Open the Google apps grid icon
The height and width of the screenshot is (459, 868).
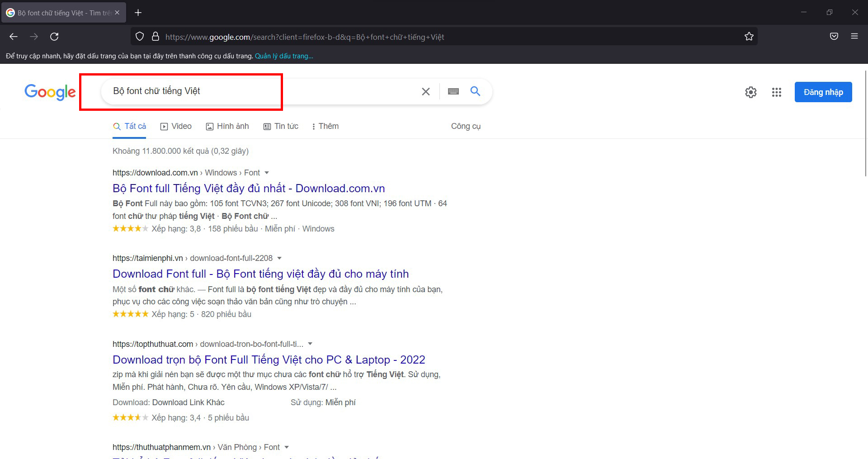click(777, 92)
